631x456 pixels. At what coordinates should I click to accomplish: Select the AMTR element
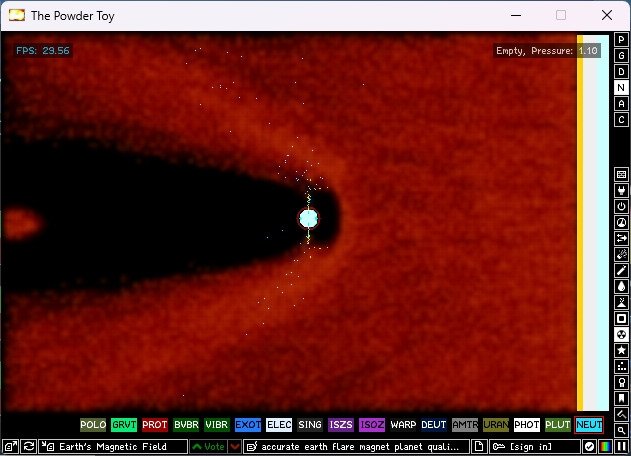point(465,425)
